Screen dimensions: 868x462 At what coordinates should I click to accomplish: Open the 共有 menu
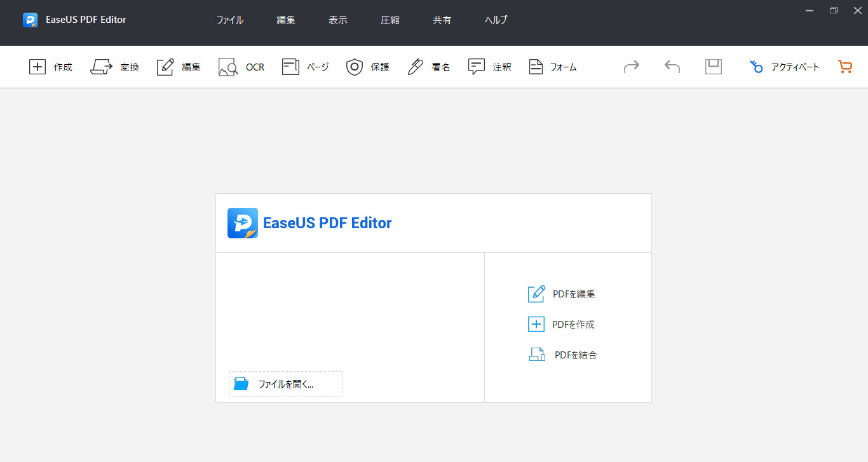click(x=442, y=20)
